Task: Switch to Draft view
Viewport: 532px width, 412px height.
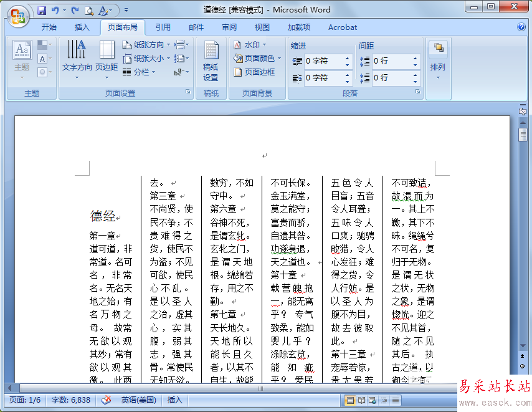Action: (396, 400)
